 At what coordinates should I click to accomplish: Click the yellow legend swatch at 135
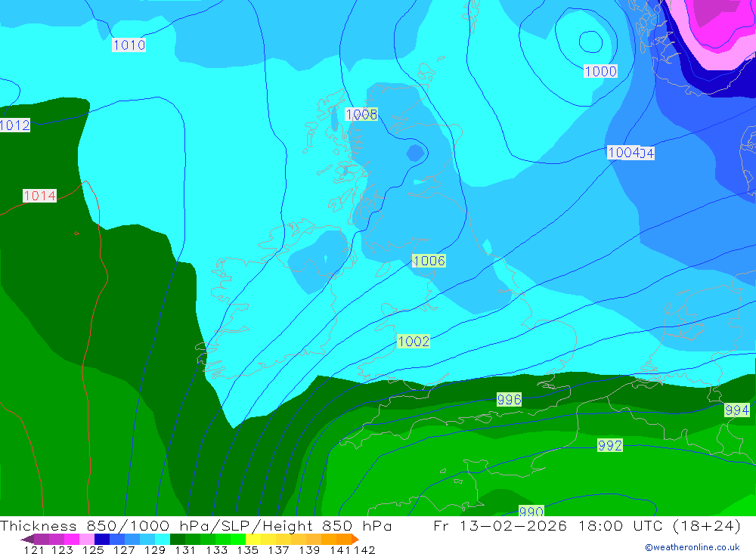pos(253,539)
